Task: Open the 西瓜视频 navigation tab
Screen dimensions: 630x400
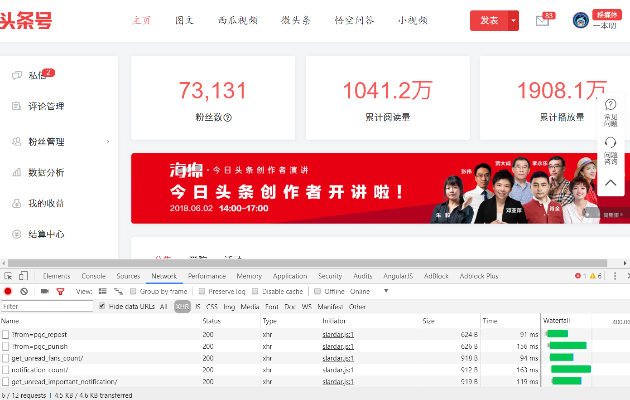Action: (237, 20)
